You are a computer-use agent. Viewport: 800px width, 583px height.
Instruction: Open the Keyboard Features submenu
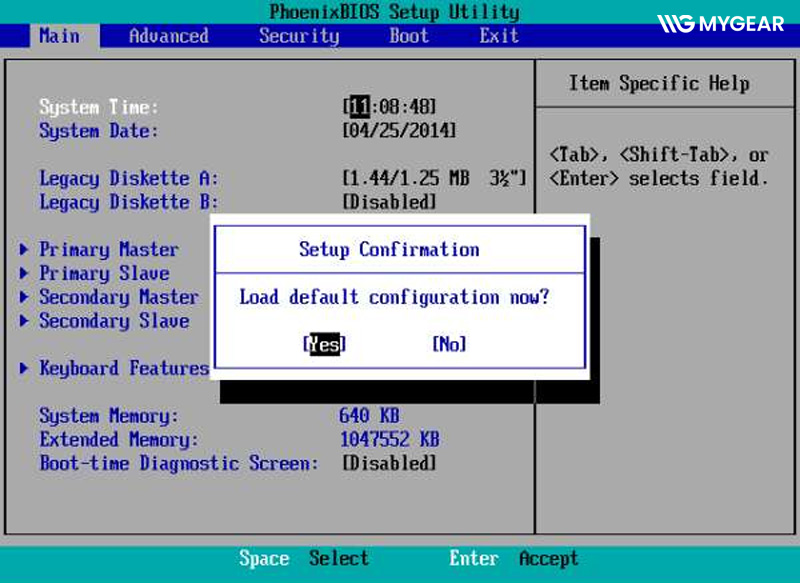click(x=123, y=369)
